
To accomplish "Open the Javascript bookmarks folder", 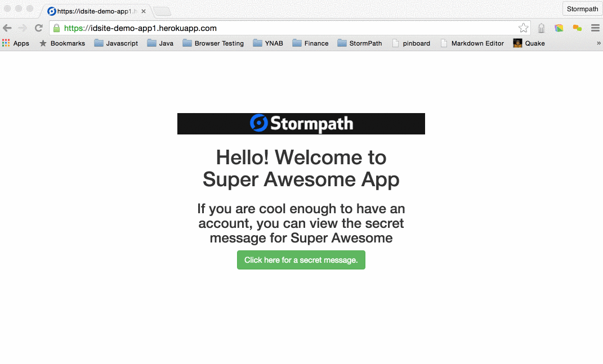I will [116, 43].
